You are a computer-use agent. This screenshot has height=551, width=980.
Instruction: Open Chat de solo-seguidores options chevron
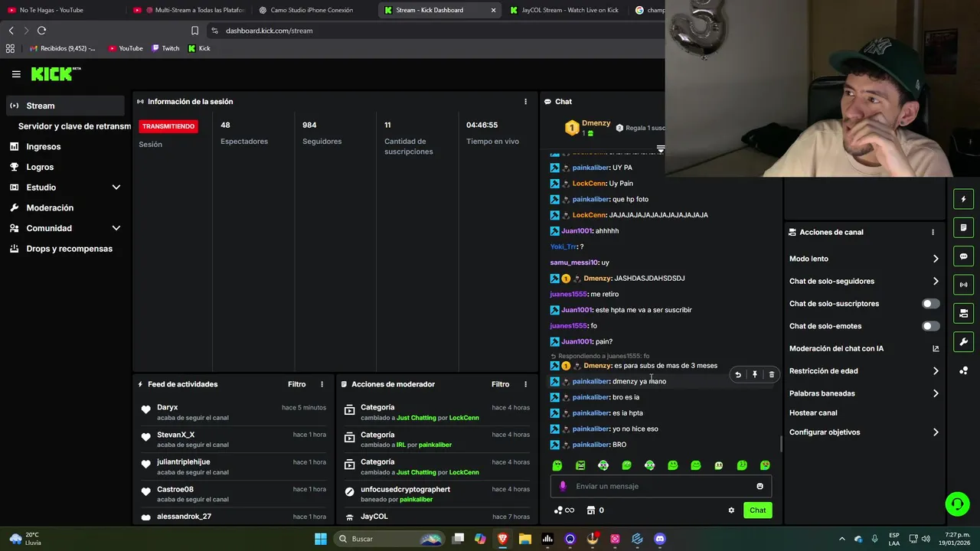tap(936, 281)
